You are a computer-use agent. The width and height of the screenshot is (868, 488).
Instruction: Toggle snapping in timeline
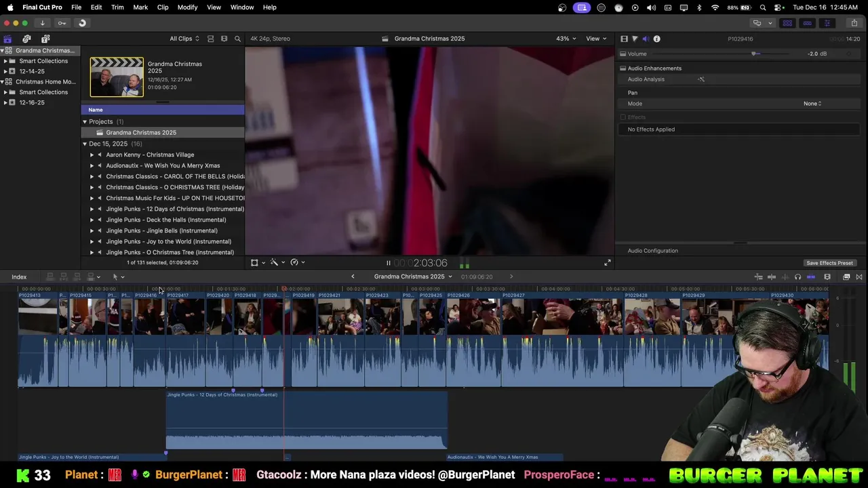[811, 277]
